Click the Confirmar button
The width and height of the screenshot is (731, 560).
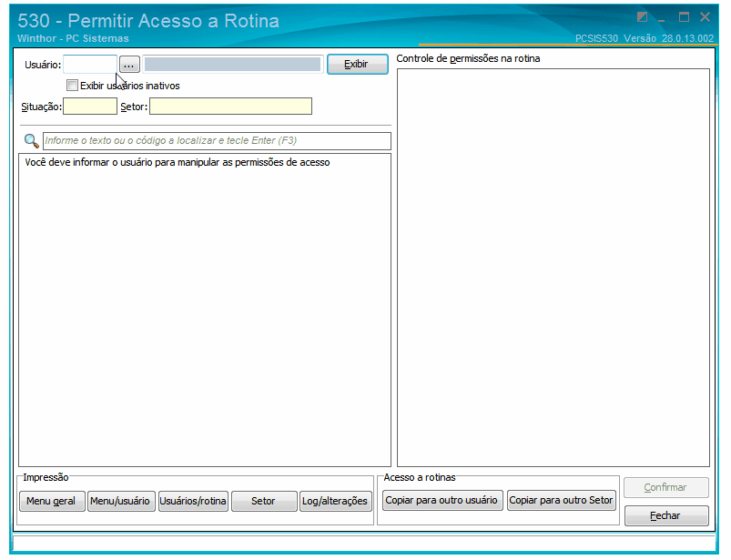click(x=666, y=488)
